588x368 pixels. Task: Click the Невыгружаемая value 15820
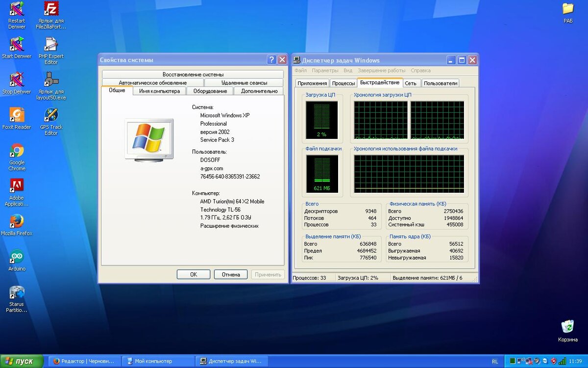tap(456, 258)
